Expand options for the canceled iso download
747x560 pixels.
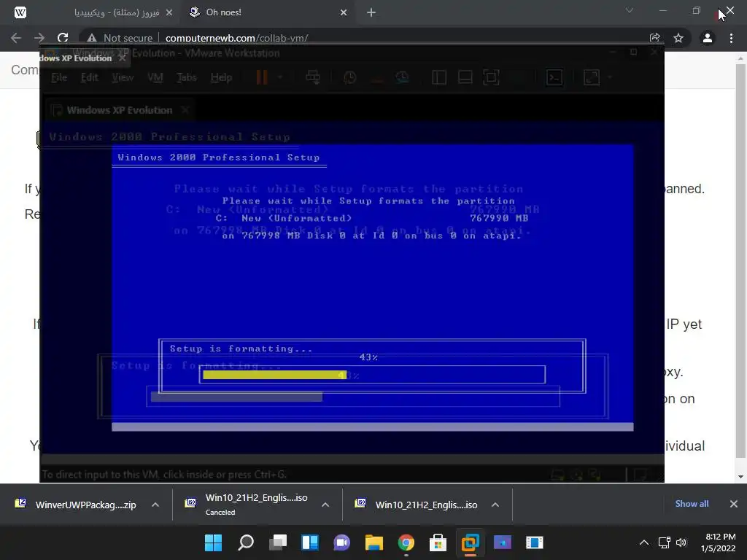(x=325, y=505)
